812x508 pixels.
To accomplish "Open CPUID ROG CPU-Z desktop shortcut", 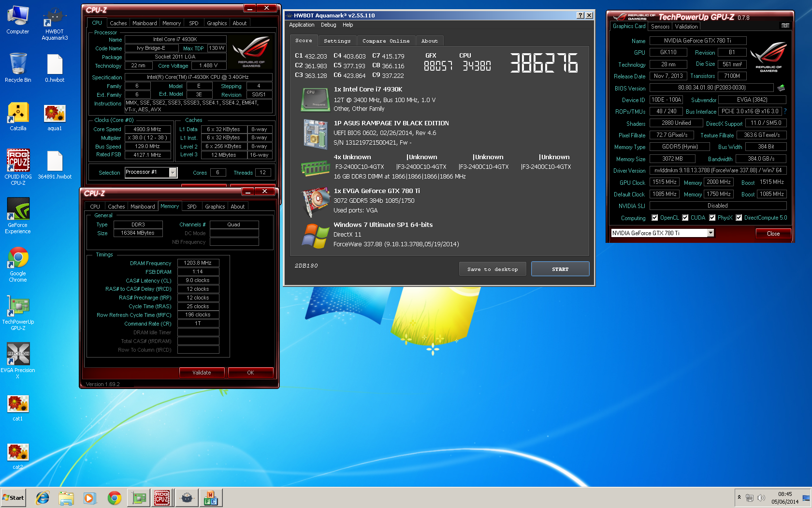I will pos(18,167).
